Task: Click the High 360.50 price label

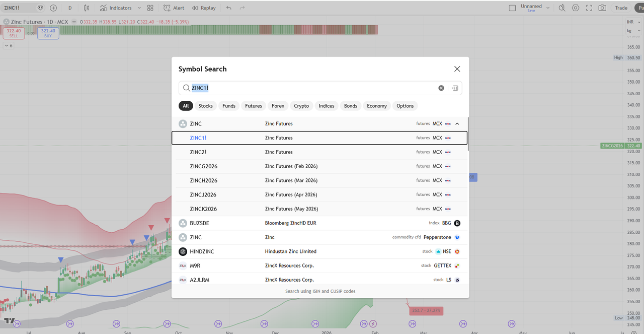Action: tap(627, 57)
